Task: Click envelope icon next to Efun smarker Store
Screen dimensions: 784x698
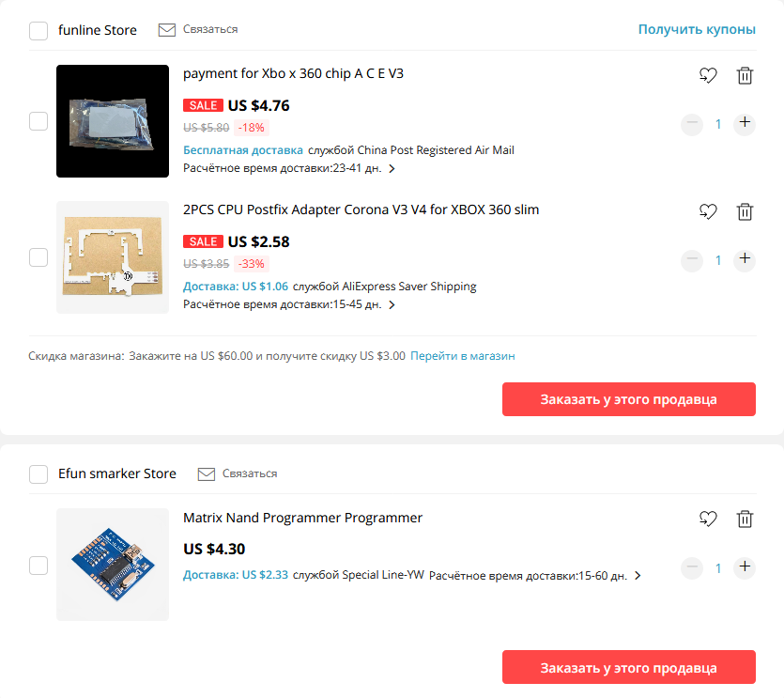Action: (x=206, y=473)
